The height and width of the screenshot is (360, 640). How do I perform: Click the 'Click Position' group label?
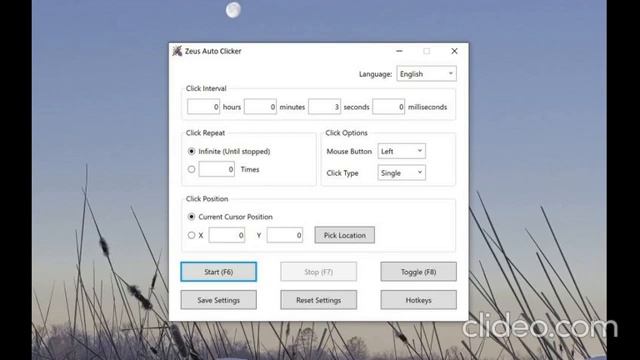(207, 199)
